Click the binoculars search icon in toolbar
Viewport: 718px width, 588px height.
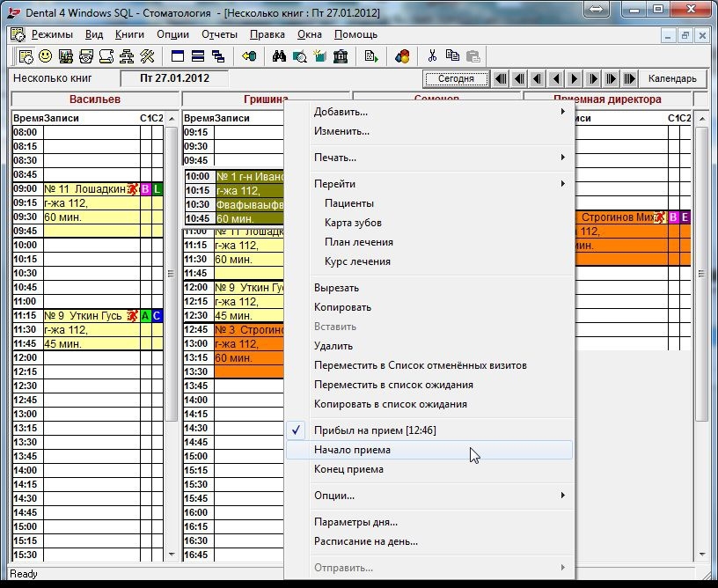click(279, 56)
